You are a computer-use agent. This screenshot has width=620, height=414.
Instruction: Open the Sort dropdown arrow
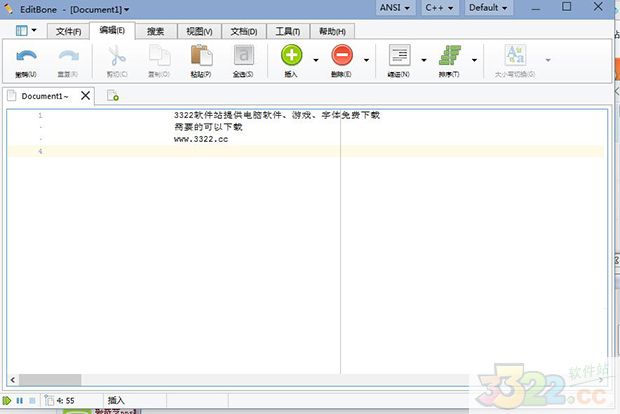pyautogui.click(x=474, y=60)
